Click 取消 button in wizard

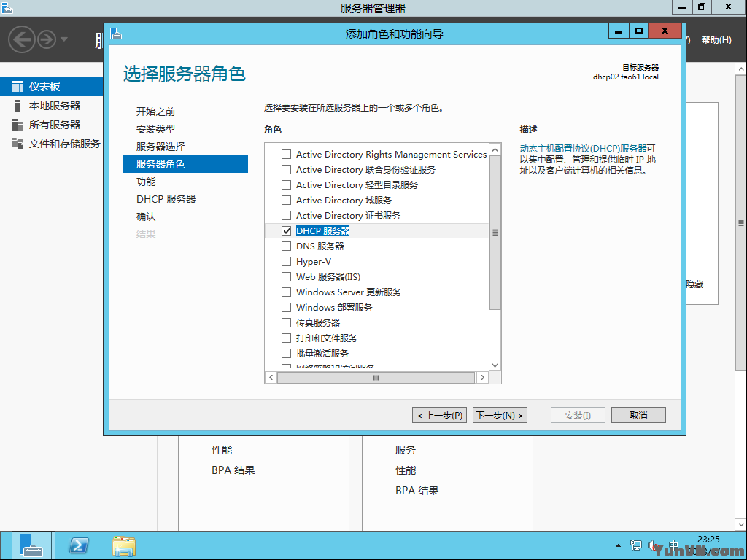click(x=638, y=415)
